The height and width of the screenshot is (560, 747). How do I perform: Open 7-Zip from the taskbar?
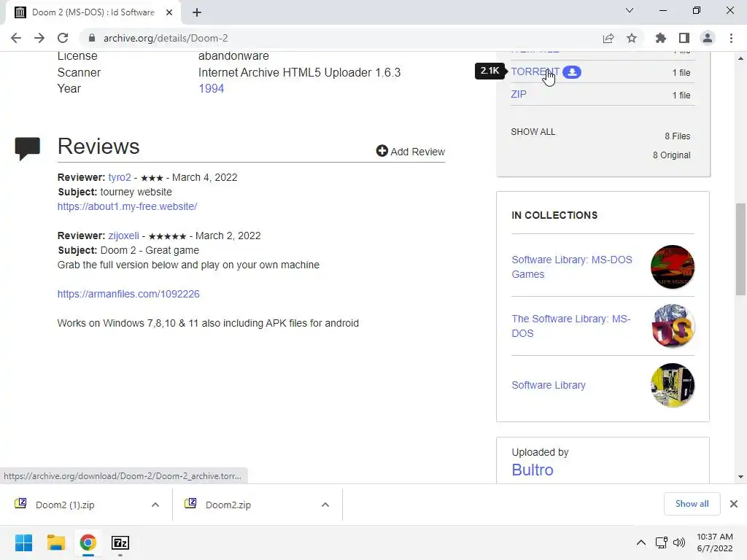pos(120,542)
